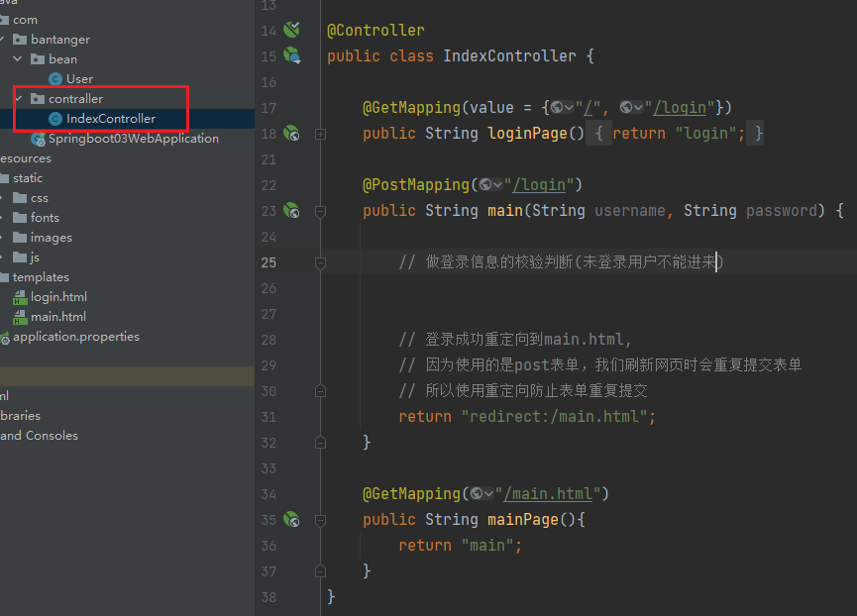Collapse the contraller package node

19,98
